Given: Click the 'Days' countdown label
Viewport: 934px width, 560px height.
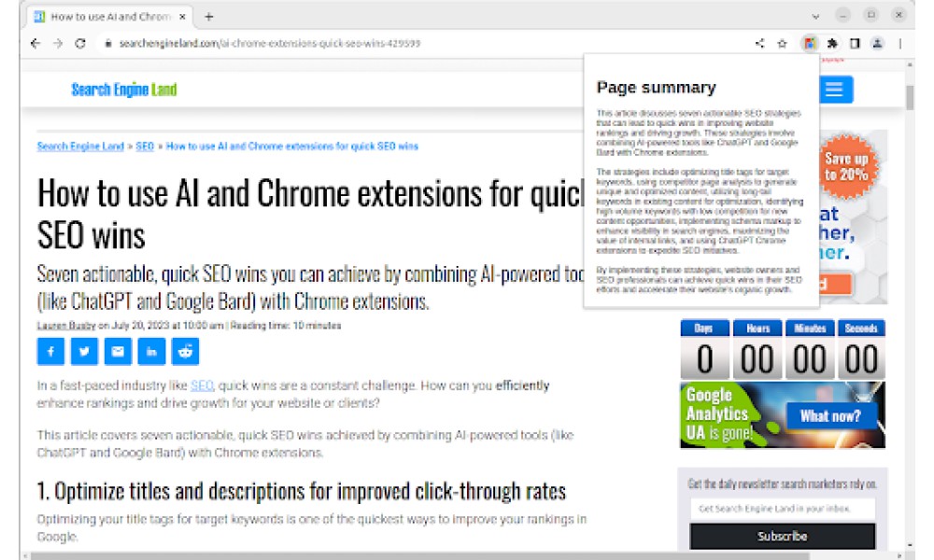Looking at the screenshot, I should point(704,329).
